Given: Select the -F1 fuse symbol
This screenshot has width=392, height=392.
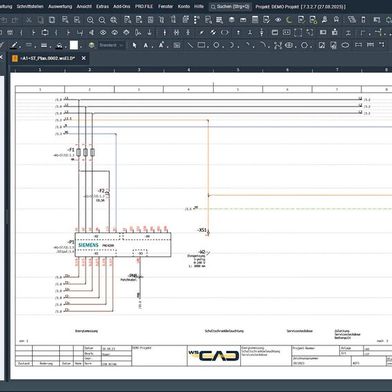Looking at the screenshot, I should 85,152.
